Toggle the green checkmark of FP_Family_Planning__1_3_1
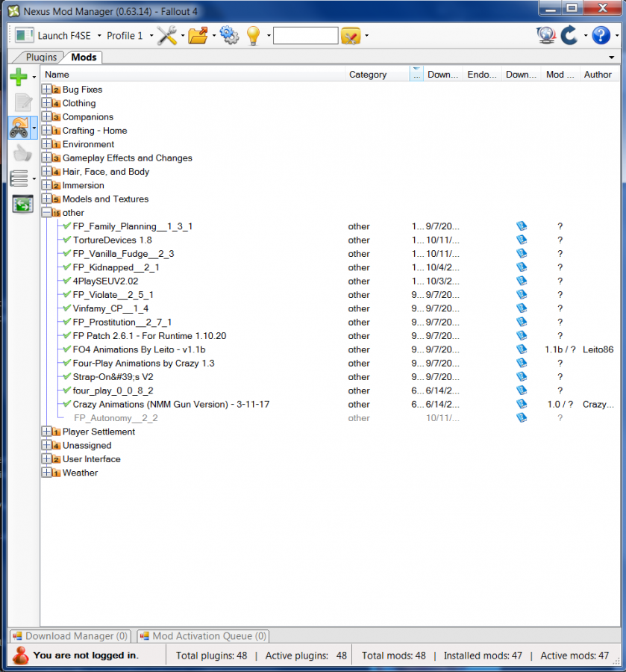The image size is (626, 672). [67, 225]
